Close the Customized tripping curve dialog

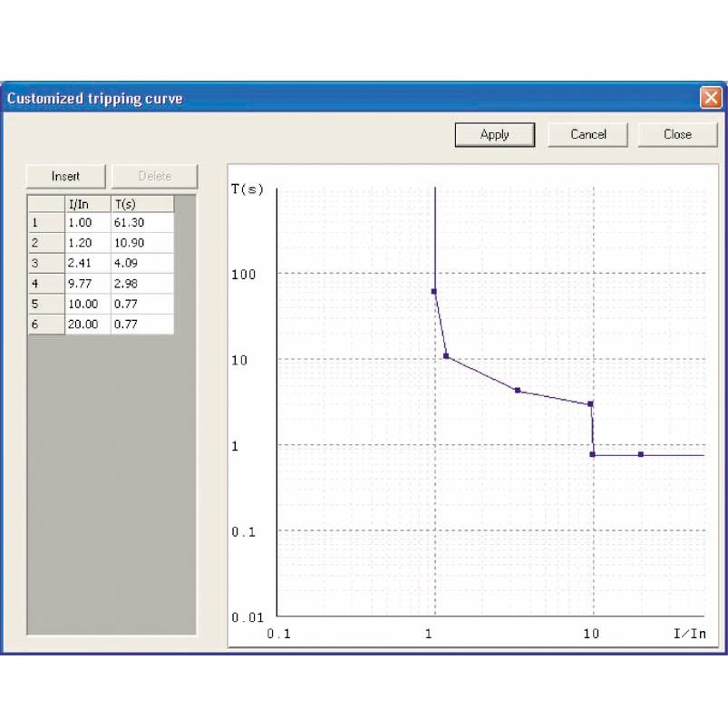click(711, 98)
